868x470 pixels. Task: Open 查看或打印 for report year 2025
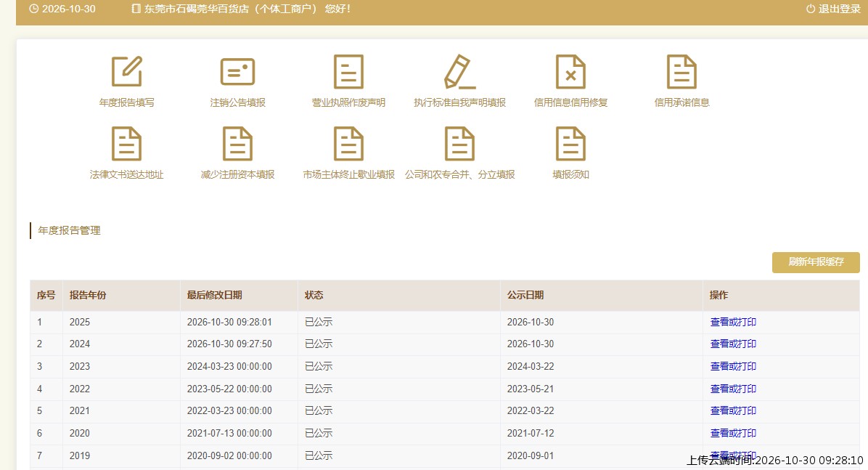click(x=733, y=322)
